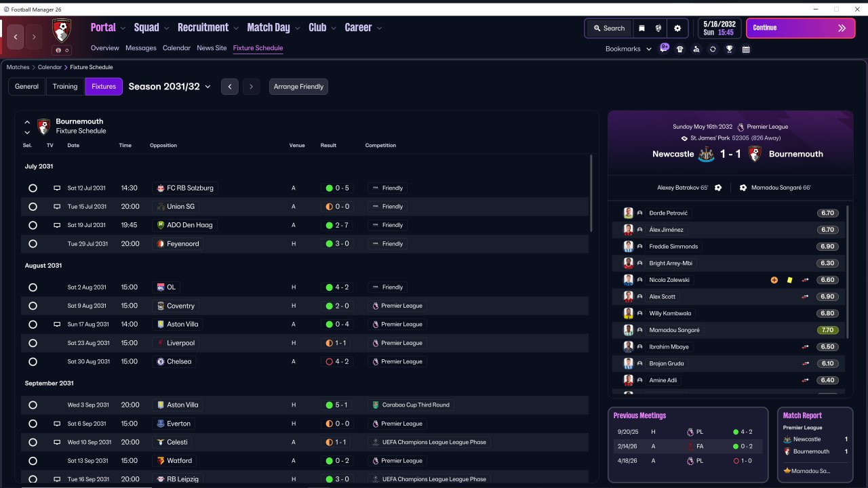The image size is (868, 488).
Task: Open the calendar grid icon
Action: [x=746, y=49]
